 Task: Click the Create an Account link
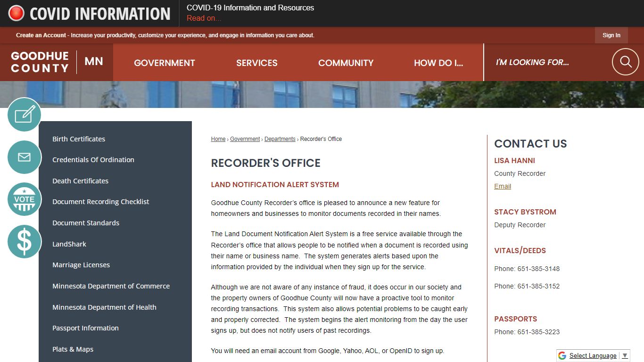41,35
